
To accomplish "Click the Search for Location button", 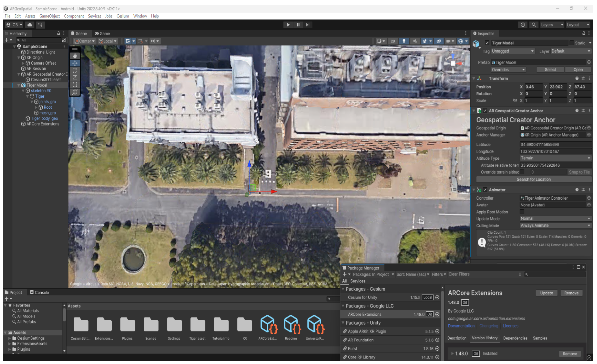I will [x=534, y=179].
